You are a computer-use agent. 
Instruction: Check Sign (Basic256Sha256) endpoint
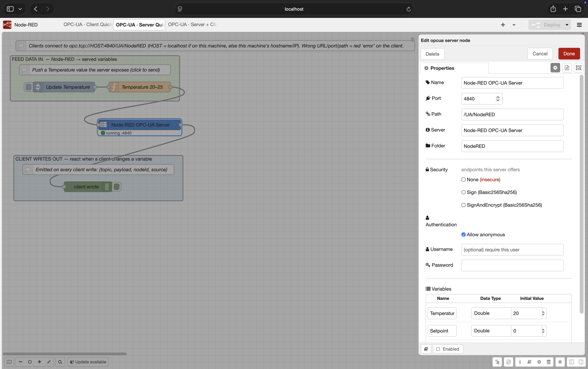463,192
